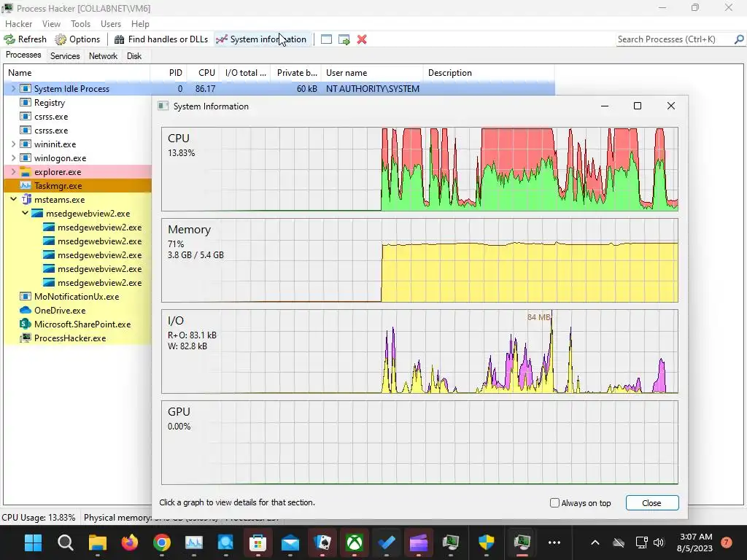
Task: Open the View menu
Action: (51, 24)
